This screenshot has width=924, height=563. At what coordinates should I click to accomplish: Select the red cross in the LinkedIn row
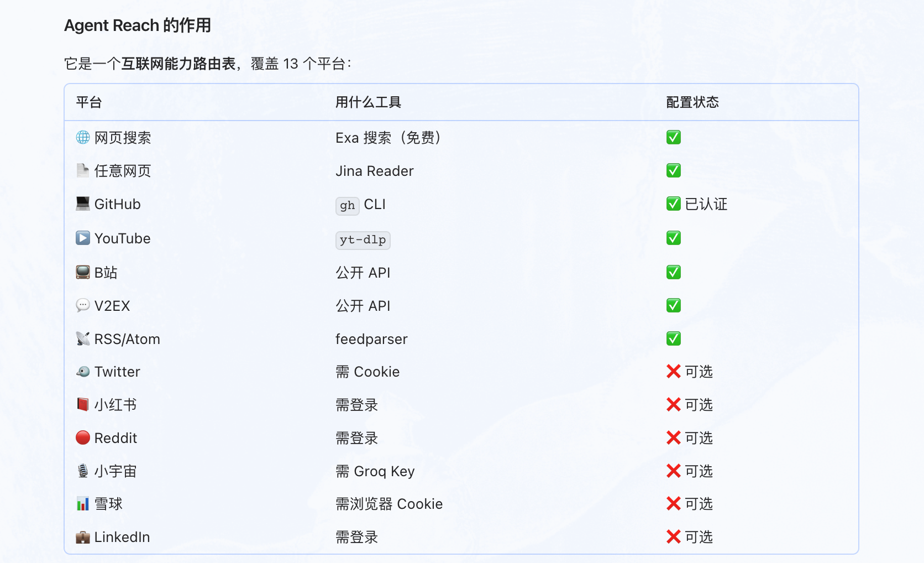click(674, 537)
